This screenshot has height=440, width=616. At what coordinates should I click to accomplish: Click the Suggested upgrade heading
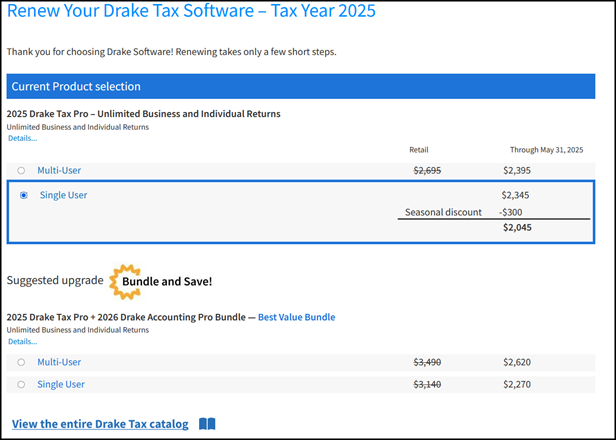pos(55,280)
